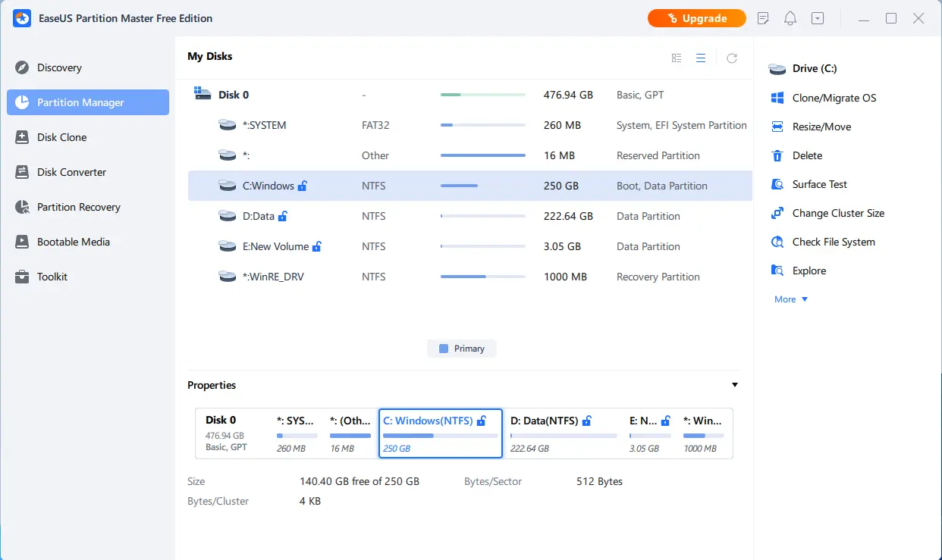Open notifications bell icon

[x=790, y=18]
